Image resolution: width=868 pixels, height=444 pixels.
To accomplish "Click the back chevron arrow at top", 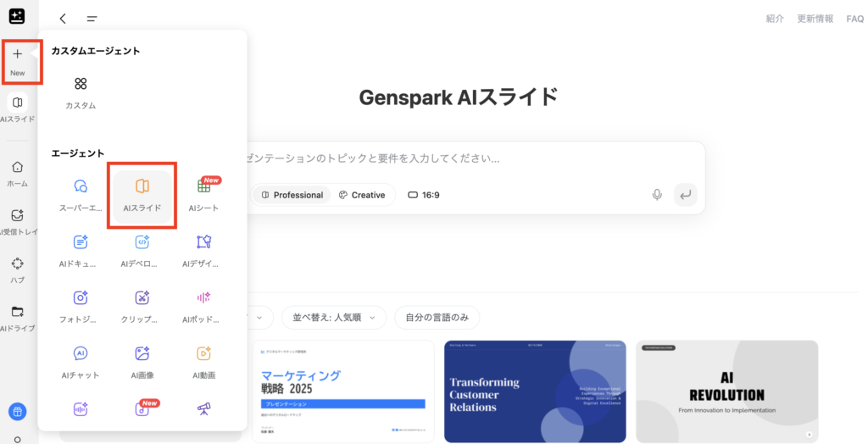I will click(x=63, y=19).
